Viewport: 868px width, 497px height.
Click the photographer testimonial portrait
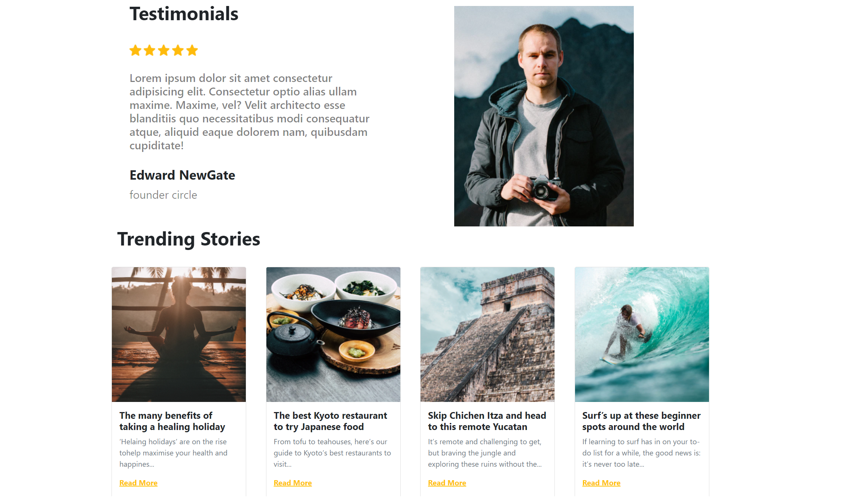pyautogui.click(x=544, y=116)
